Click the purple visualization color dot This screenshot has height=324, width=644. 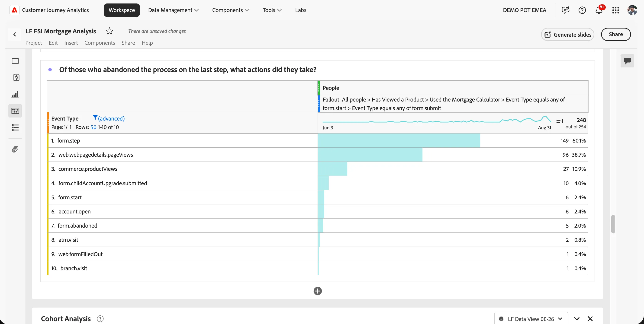pyautogui.click(x=50, y=70)
